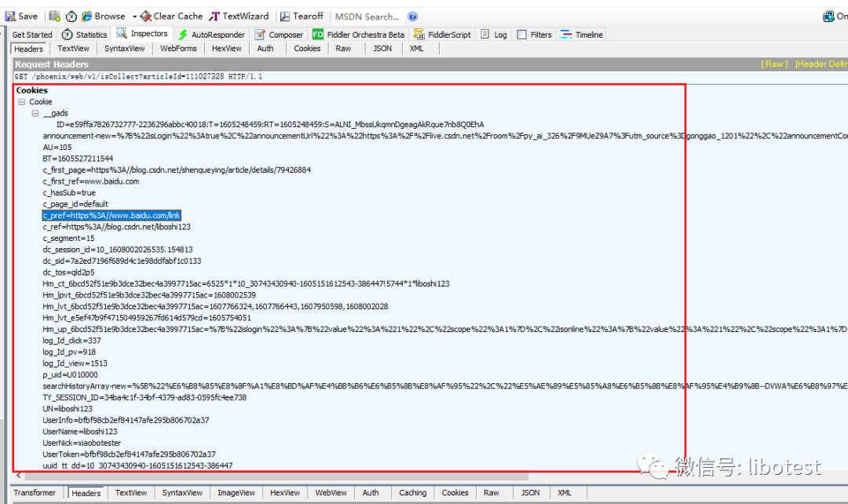The width and height of the screenshot is (848, 504).
Task: Select request XML inspector tab
Action: click(x=416, y=49)
